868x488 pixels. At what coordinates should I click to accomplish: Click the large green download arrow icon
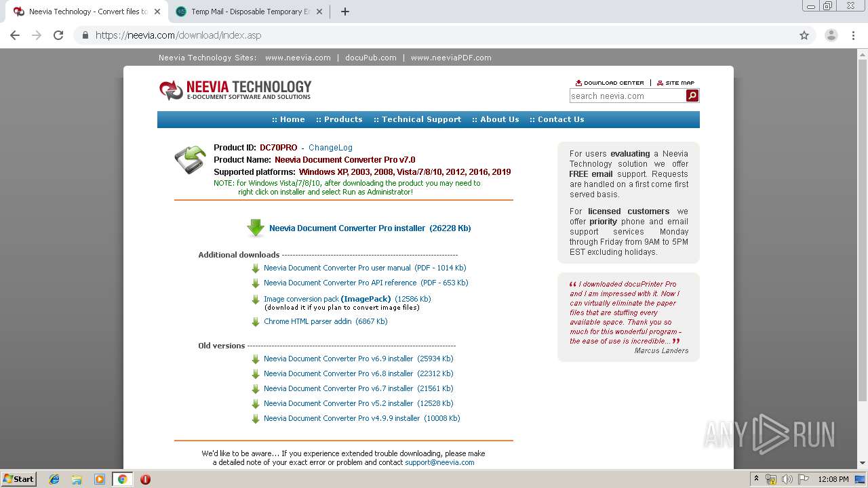256,228
